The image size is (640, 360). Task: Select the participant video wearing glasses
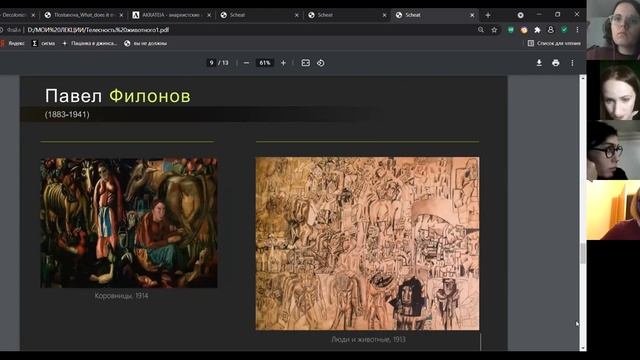(x=613, y=150)
